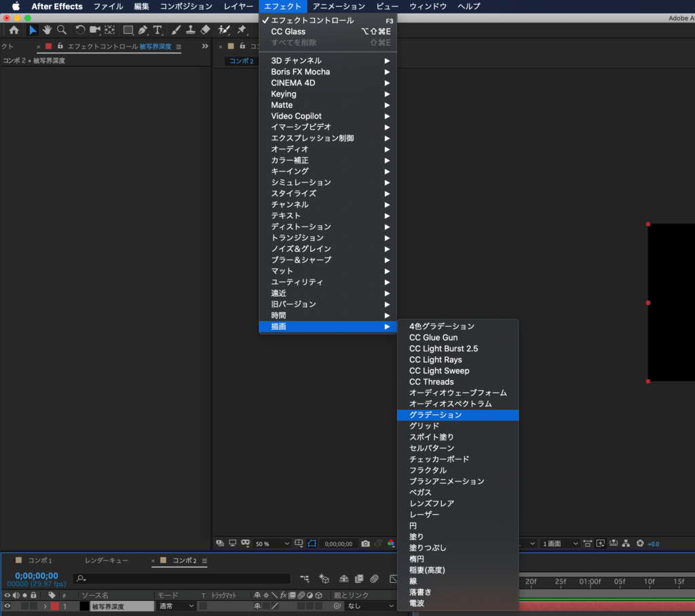695x616 pixels.
Task: Expand the 3D チャンネル submenu
Action: [328, 60]
